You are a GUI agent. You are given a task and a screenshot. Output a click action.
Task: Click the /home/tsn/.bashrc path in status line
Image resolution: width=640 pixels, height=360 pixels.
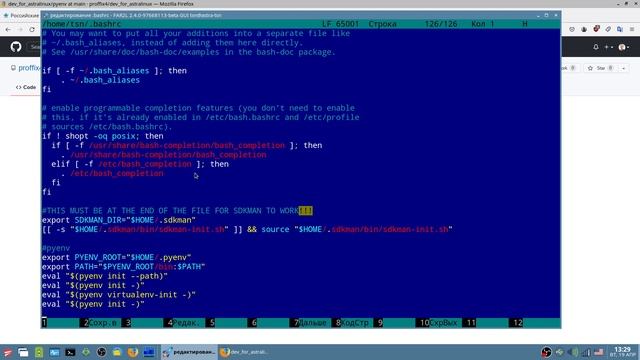click(82, 24)
